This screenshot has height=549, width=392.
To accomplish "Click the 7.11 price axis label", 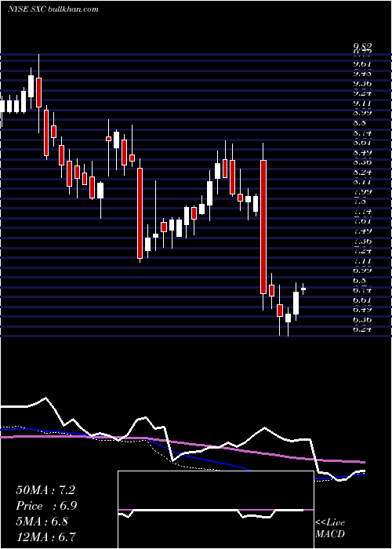I will (362, 260).
